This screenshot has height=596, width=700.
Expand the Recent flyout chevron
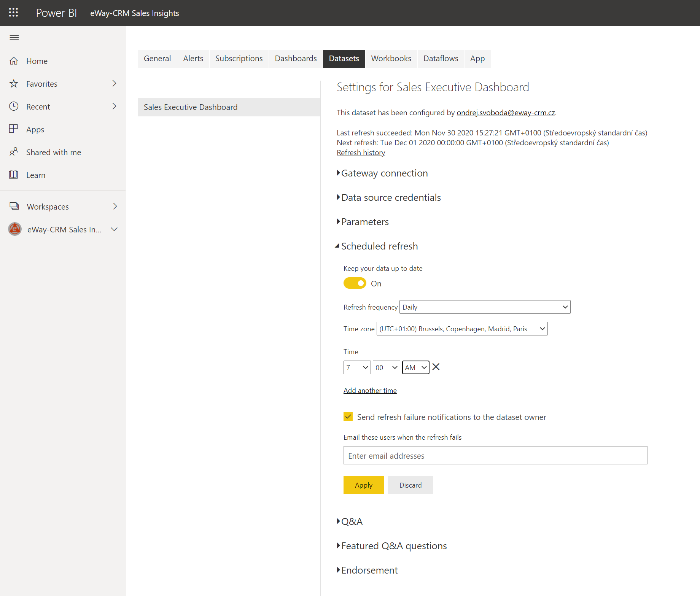[114, 106]
